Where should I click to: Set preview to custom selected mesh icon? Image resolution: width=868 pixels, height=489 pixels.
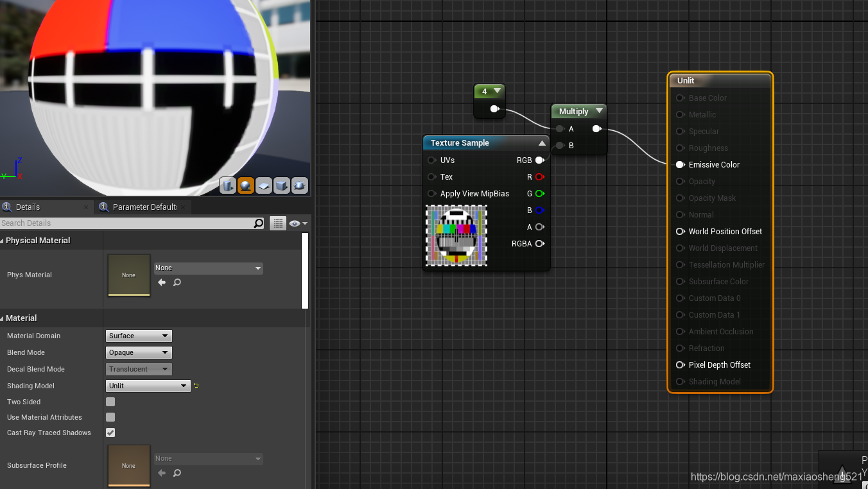[300, 186]
